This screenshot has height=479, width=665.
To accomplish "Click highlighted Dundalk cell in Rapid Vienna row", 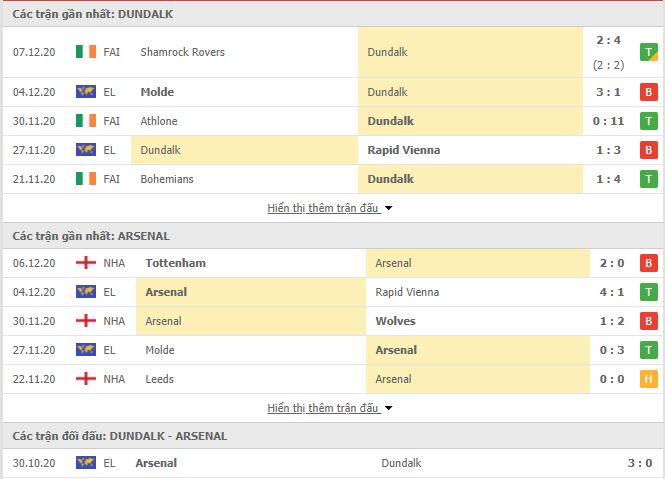I will [244, 150].
